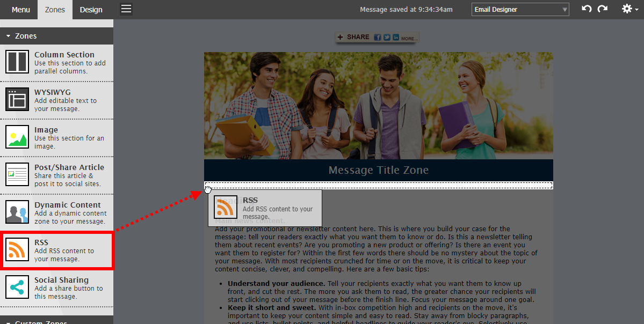Select the Dynamic Content zone icon
The image size is (644, 324).
(17, 212)
